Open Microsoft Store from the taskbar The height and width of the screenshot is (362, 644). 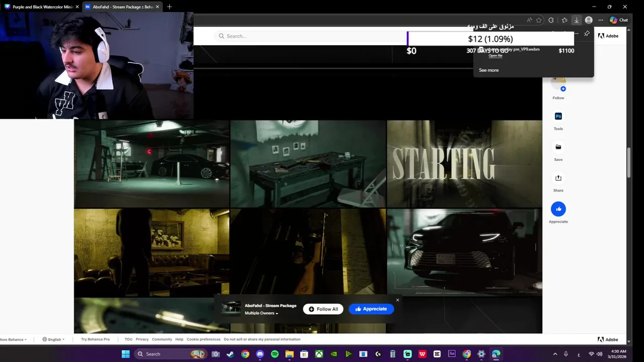tap(304, 354)
